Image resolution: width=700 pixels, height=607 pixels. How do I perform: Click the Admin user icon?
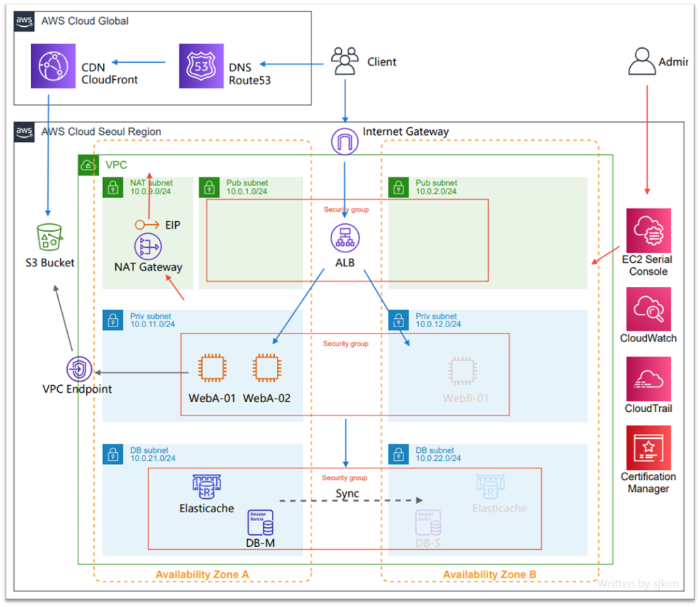point(641,62)
